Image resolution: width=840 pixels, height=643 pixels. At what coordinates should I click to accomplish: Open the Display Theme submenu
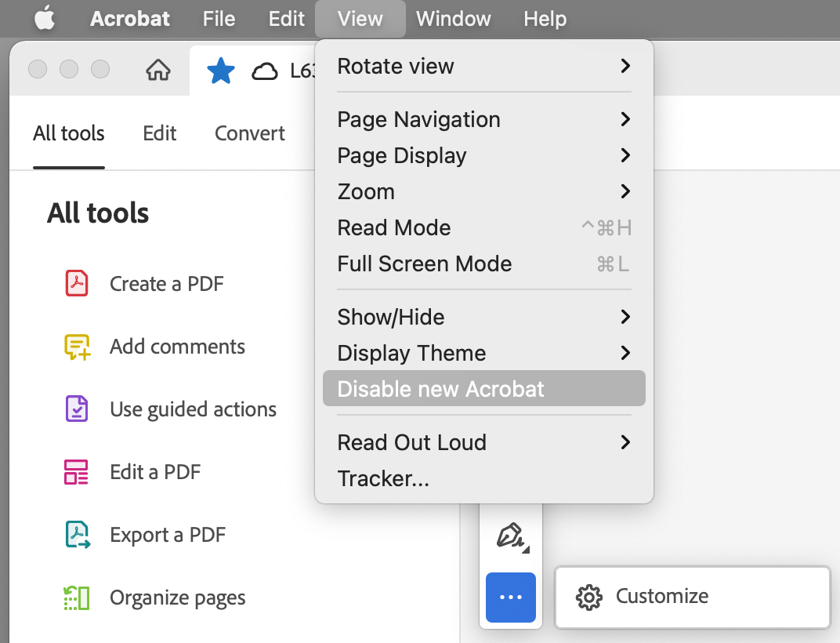[483, 353]
